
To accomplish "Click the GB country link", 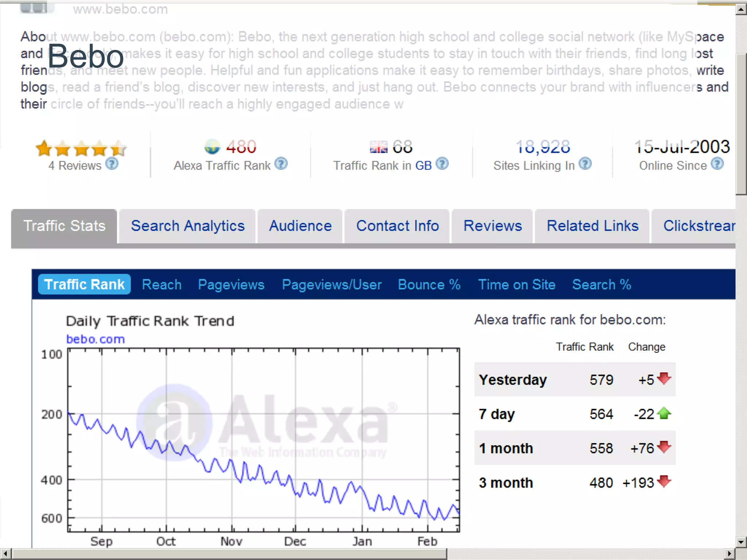I will coord(423,166).
